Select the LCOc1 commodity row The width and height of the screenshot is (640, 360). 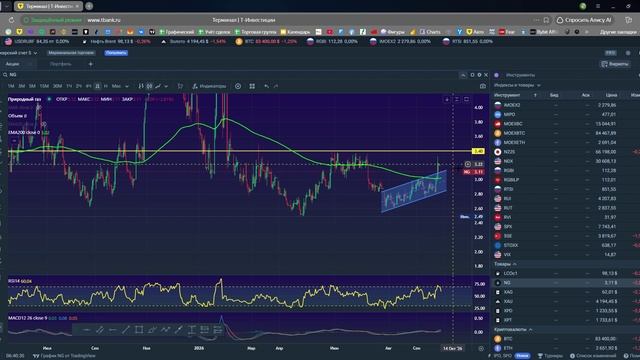(x=566, y=273)
